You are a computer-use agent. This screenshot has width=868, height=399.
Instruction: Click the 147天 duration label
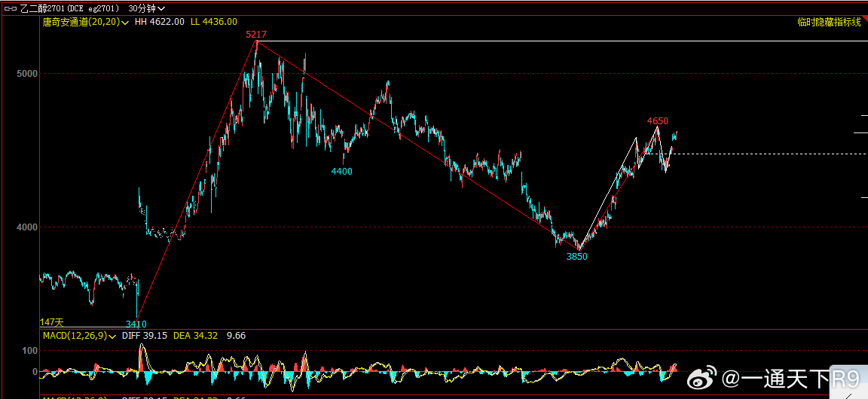52,322
